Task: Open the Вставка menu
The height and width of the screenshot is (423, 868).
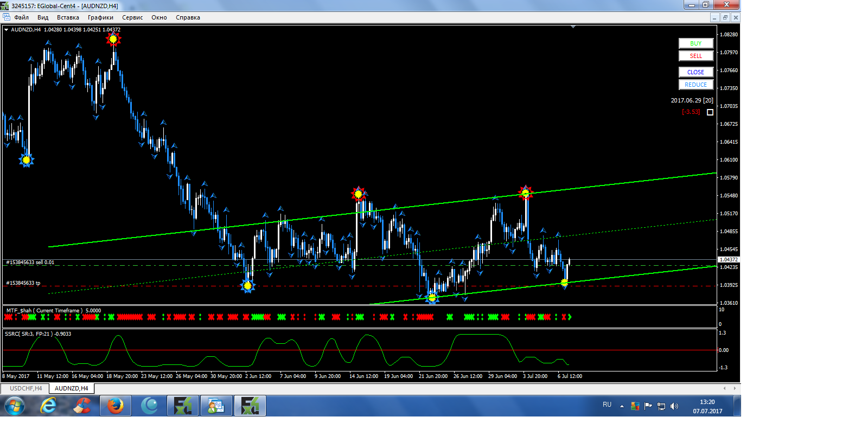Action: (x=68, y=17)
